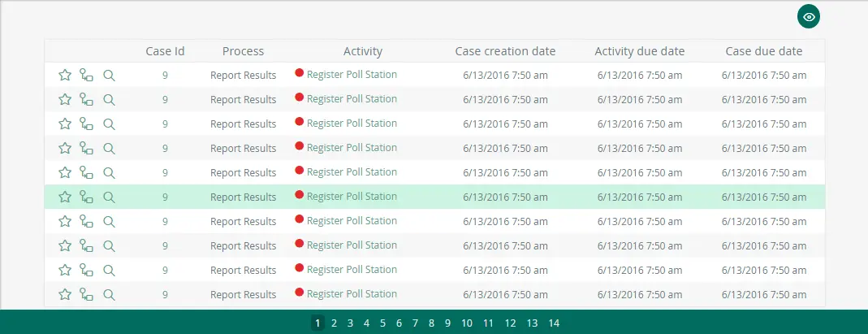
Task: Sort by the Case Id column header
Action: point(165,51)
